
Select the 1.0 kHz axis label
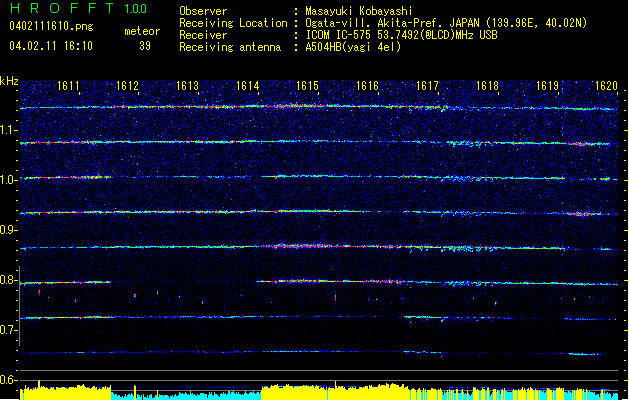(x=9, y=179)
